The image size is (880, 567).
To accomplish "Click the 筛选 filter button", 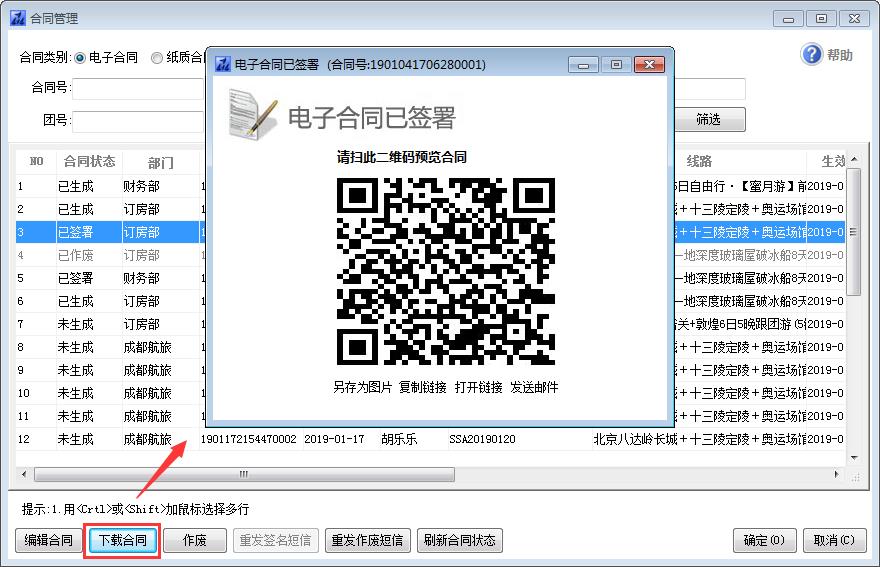I will coord(709,119).
